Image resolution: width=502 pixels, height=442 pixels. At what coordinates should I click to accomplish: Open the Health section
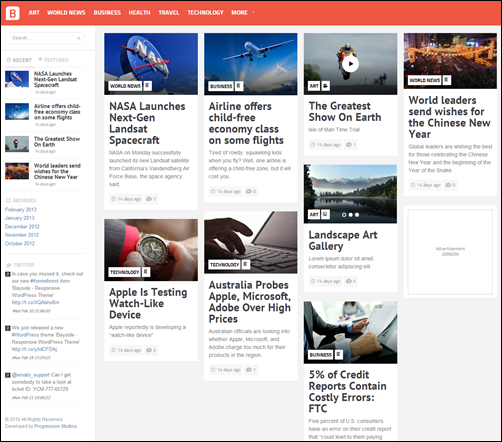[139, 13]
